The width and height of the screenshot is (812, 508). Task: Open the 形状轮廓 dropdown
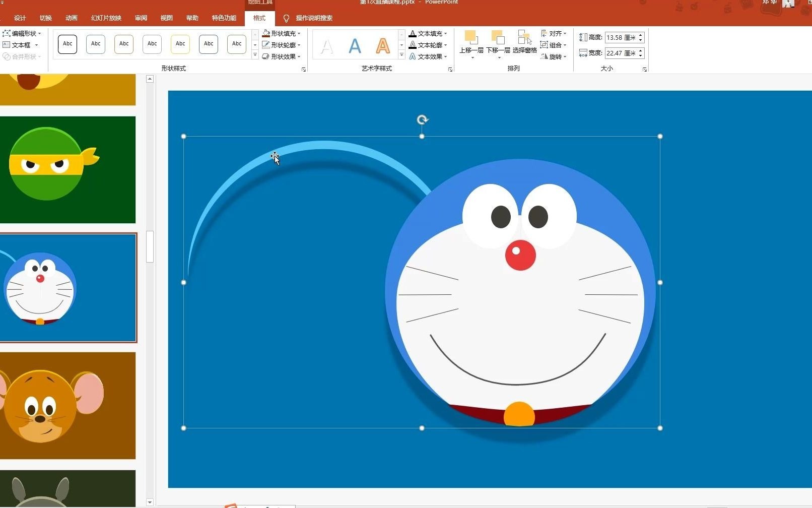point(282,45)
